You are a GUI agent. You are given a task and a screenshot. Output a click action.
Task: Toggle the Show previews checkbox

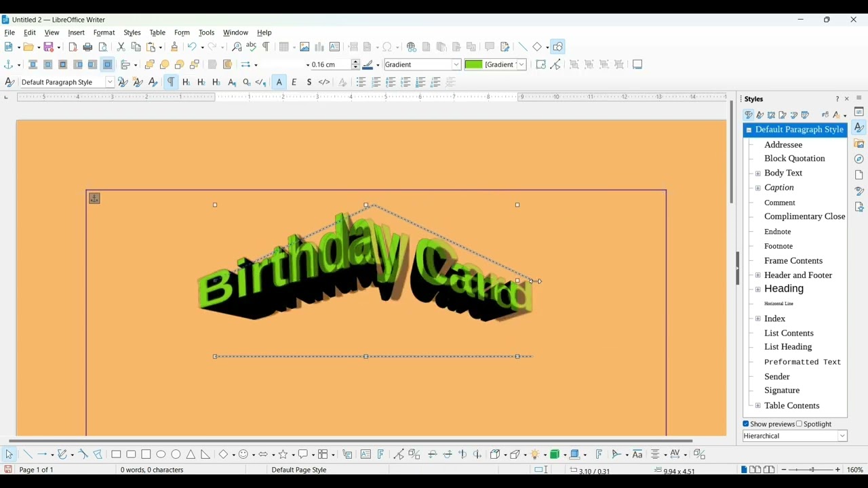(746, 424)
